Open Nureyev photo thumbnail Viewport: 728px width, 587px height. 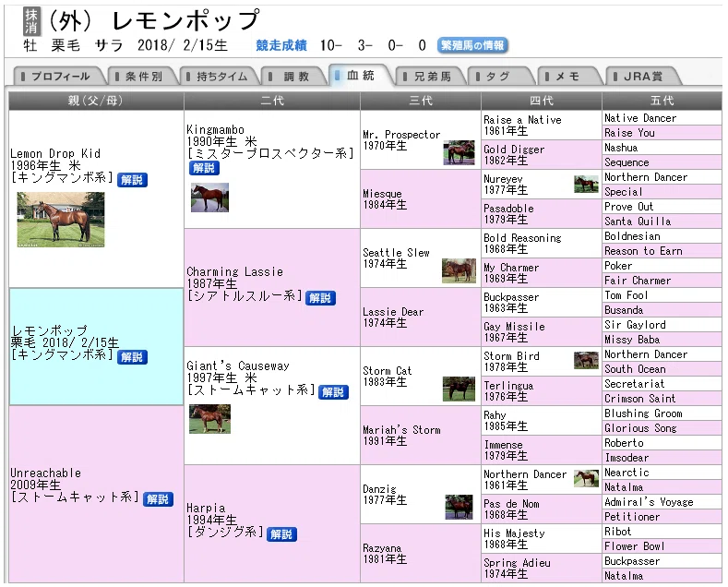point(587,184)
